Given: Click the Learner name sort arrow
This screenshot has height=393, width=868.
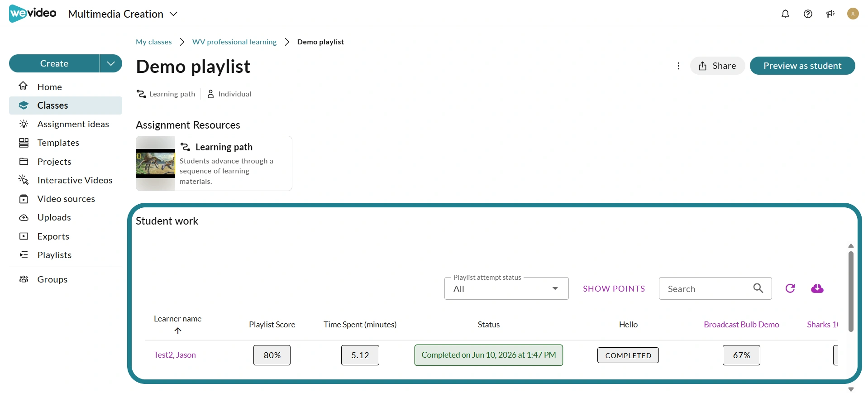Looking at the screenshot, I should point(178,331).
